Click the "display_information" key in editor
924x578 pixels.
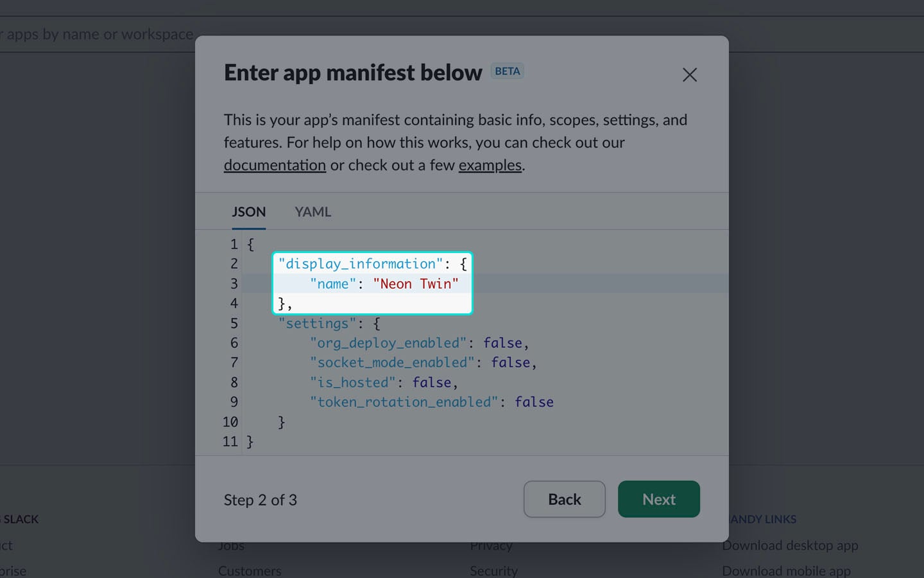click(x=360, y=264)
